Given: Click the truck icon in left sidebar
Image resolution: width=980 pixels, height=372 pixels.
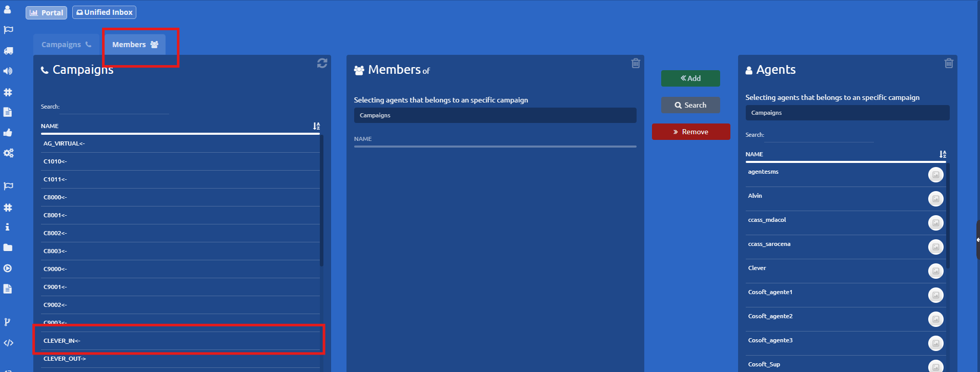Looking at the screenshot, I should tap(8, 51).
